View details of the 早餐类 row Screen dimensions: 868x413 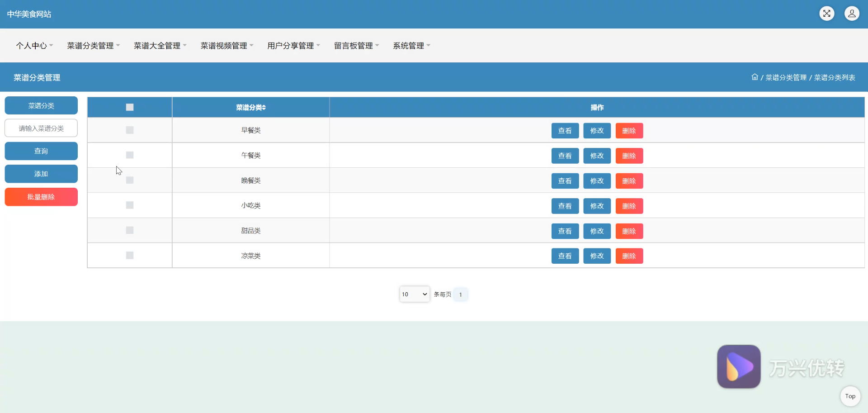(x=565, y=131)
